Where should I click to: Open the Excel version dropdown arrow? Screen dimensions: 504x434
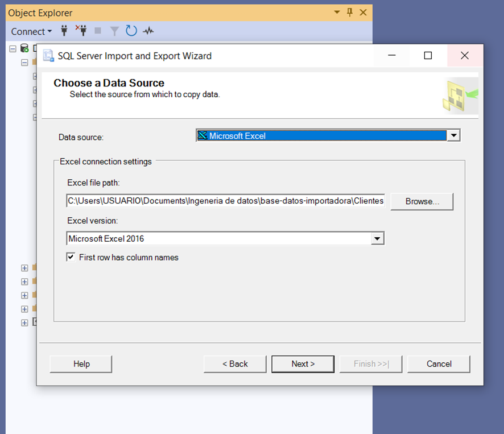point(377,238)
